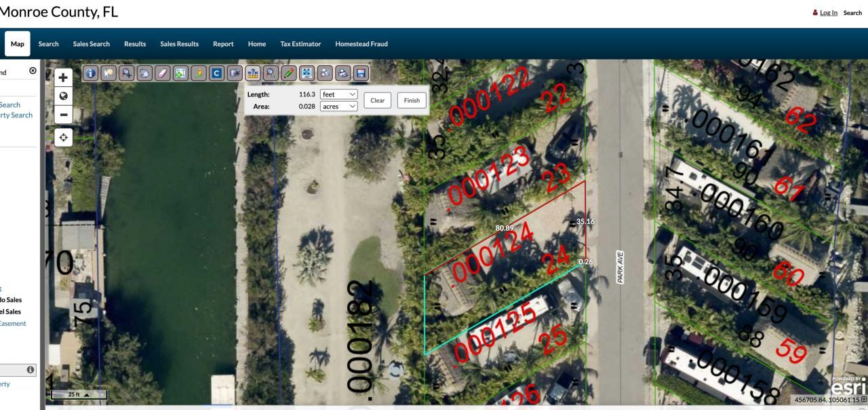Click the save map diskette icon
Viewport: 868px width, 410px height.
362,73
